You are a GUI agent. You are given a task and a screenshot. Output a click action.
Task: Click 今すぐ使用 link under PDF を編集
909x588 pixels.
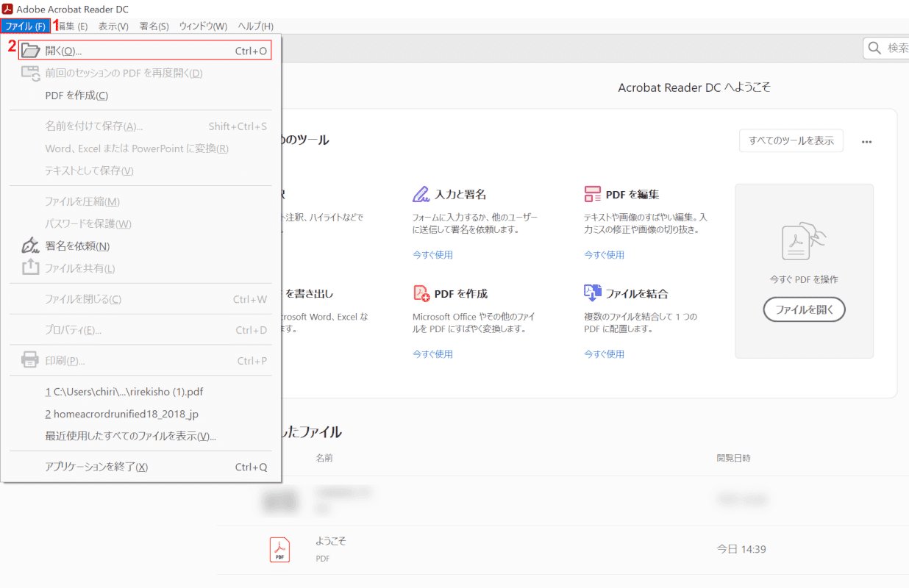pyautogui.click(x=605, y=255)
